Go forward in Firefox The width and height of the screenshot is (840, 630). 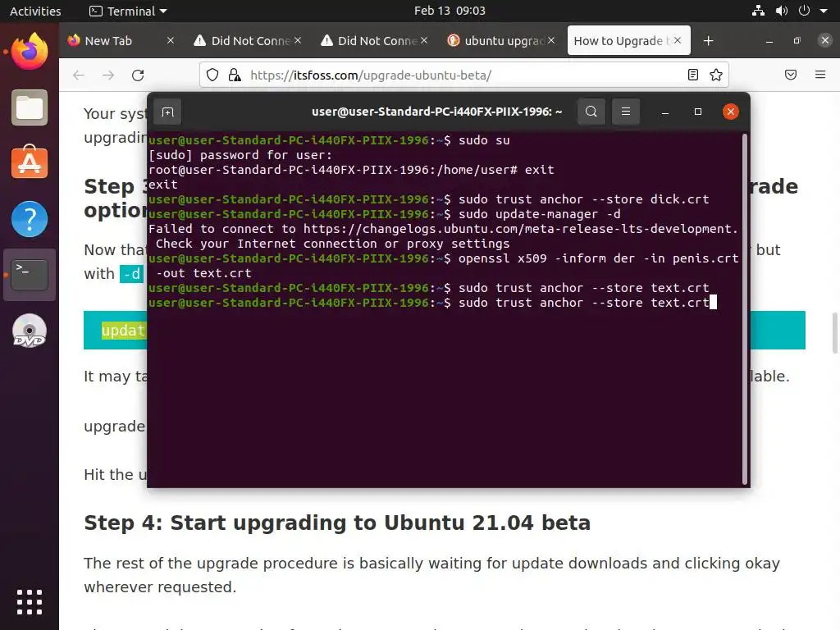(x=108, y=75)
